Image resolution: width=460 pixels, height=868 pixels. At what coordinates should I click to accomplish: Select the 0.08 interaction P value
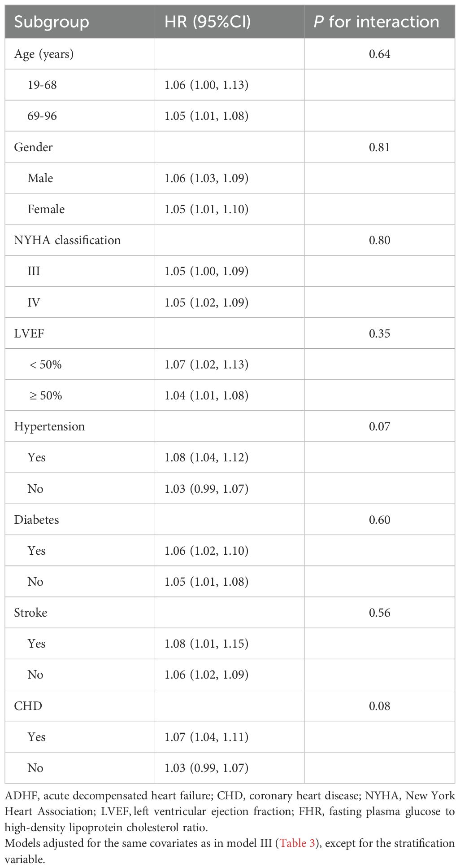[x=379, y=706]
